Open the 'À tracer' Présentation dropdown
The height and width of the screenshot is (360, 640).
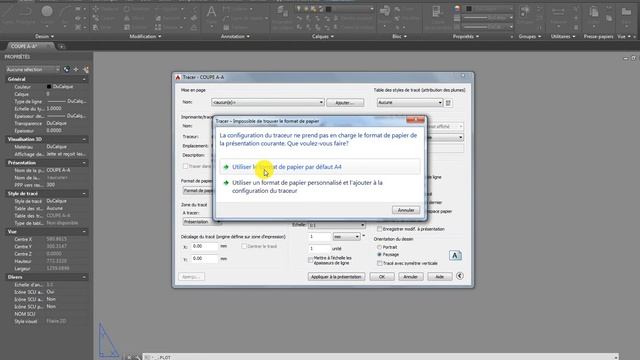[202, 222]
